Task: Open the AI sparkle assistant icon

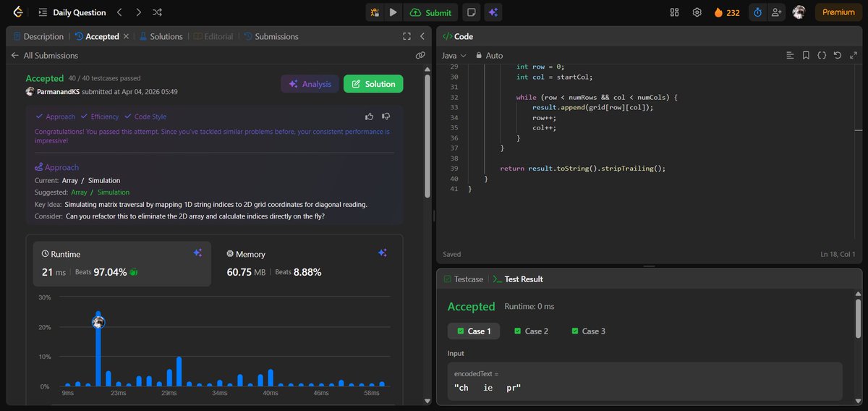Action: [x=493, y=12]
